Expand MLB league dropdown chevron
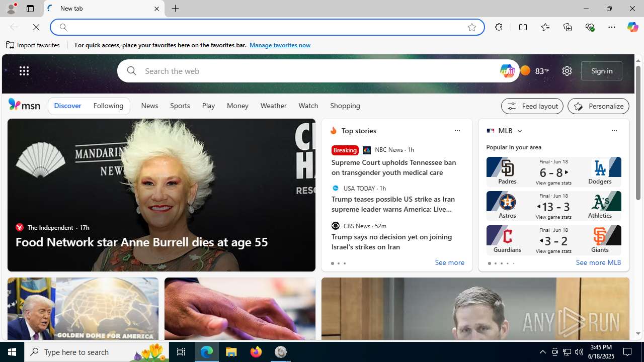 click(x=519, y=131)
